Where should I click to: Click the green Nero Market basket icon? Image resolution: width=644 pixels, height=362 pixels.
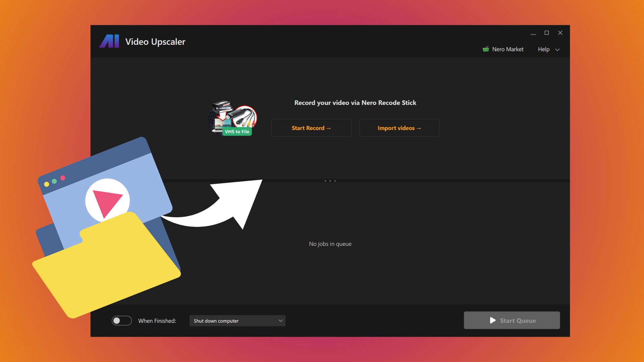(485, 49)
